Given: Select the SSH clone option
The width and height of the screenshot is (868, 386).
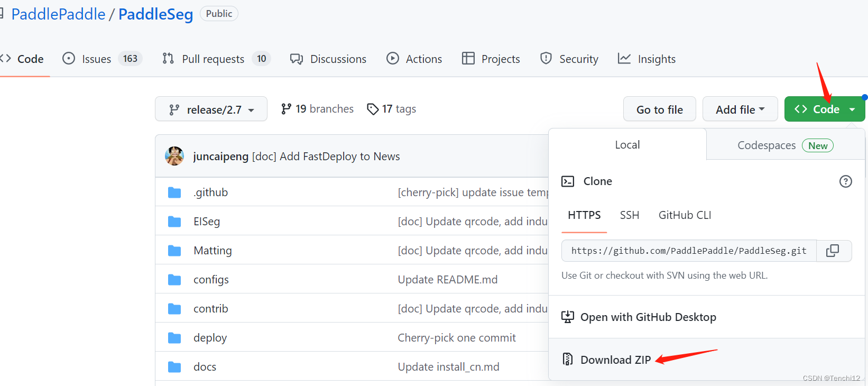Looking at the screenshot, I should point(630,215).
